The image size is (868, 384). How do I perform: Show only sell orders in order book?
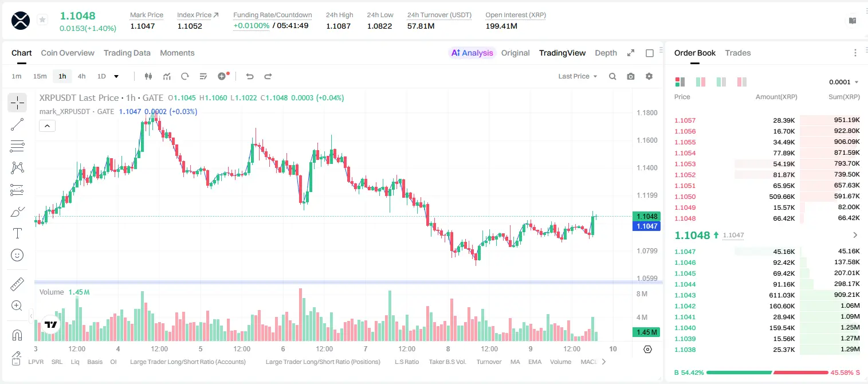(x=742, y=82)
